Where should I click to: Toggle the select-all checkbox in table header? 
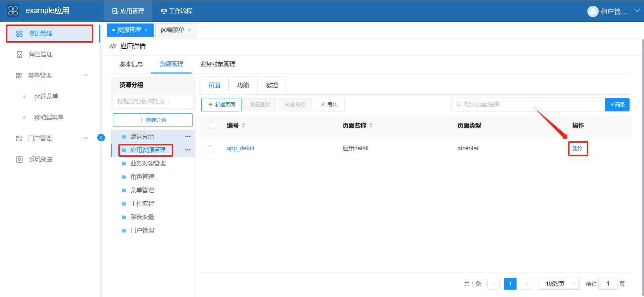tap(211, 126)
